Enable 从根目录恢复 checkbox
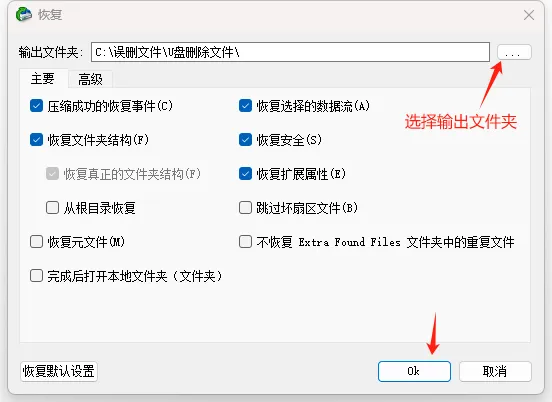552x402 pixels. [52, 208]
